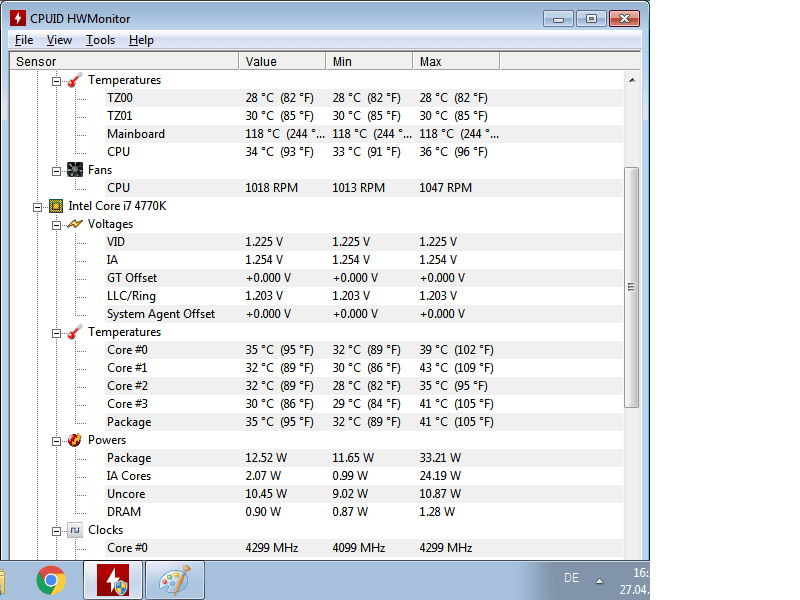Open the Tools menu

[x=100, y=40]
